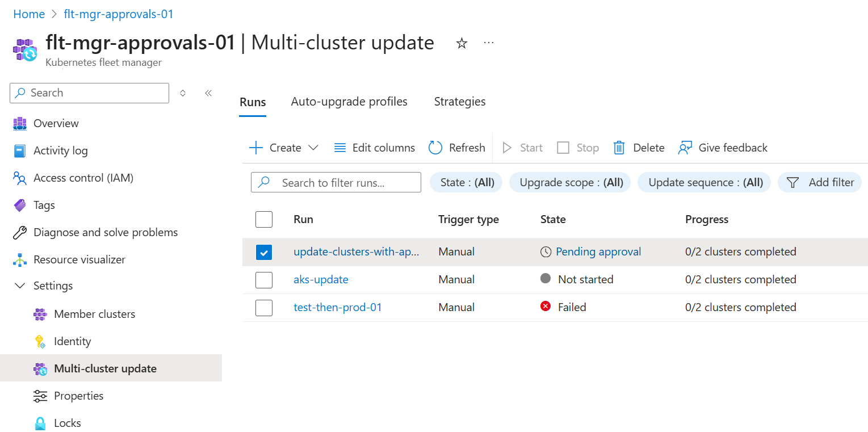868x432 pixels.
Task: Uncheck the update-clusters-with-ap run checkbox
Action: pos(264,252)
